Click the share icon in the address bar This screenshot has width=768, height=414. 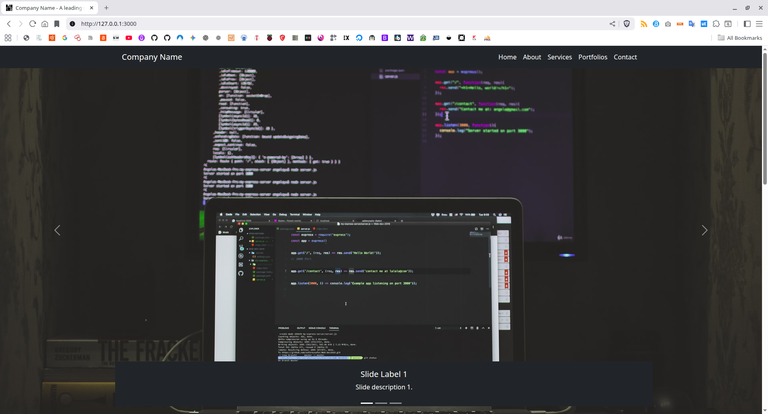click(612, 23)
